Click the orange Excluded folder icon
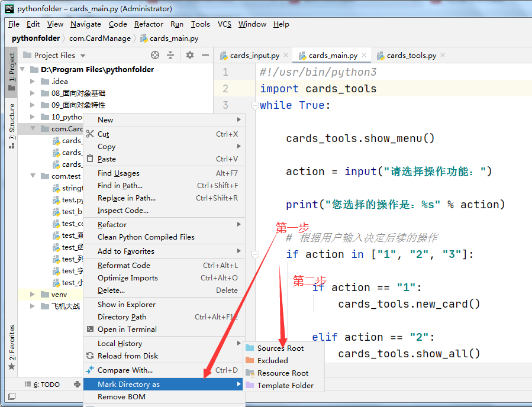Image resolution: width=532 pixels, height=407 pixels. [250, 360]
